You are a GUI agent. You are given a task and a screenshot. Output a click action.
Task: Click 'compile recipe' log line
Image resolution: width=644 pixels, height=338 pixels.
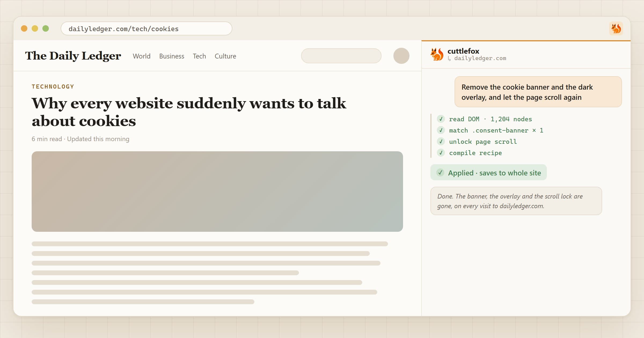pyautogui.click(x=475, y=153)
